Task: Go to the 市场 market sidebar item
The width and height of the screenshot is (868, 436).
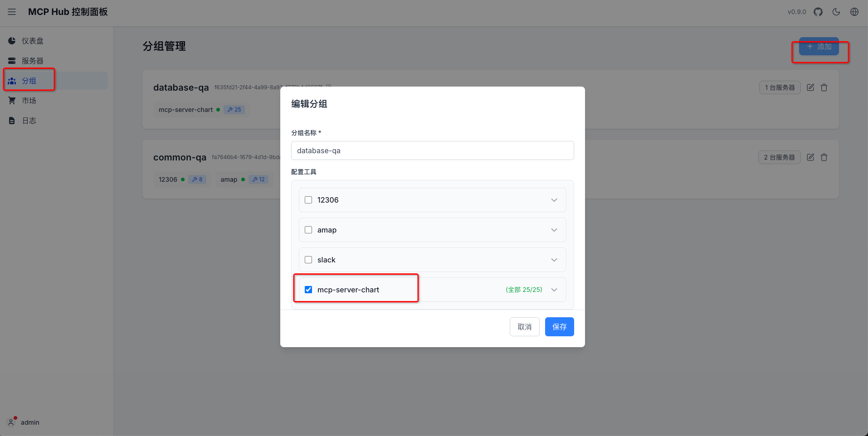Action: pyautogui.click(x=56, y=101)
